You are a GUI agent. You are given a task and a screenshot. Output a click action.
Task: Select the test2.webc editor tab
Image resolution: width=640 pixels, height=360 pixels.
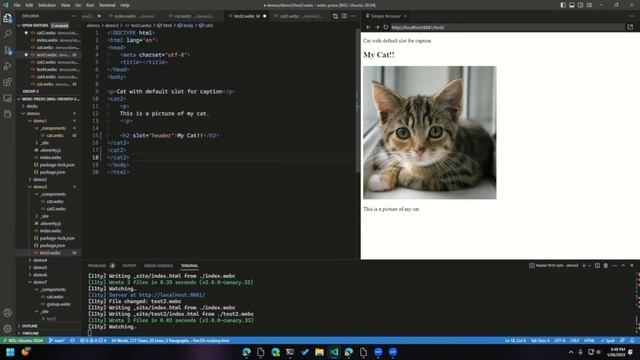point(247,16)
